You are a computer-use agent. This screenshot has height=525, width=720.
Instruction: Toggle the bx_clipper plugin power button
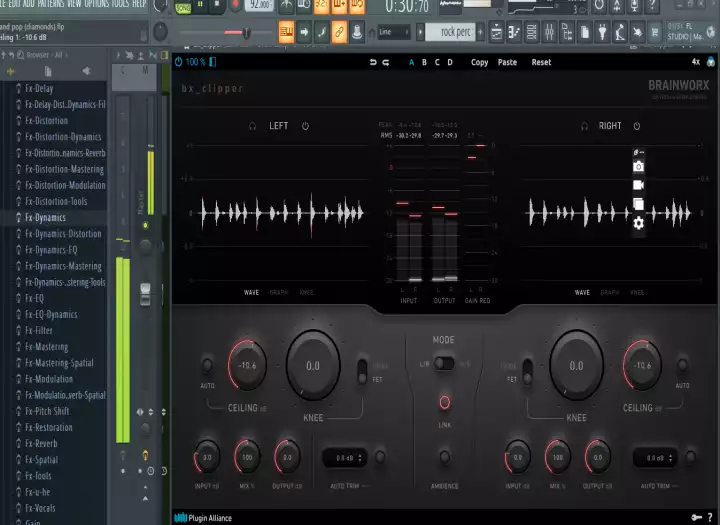click(x=178, y=62)
